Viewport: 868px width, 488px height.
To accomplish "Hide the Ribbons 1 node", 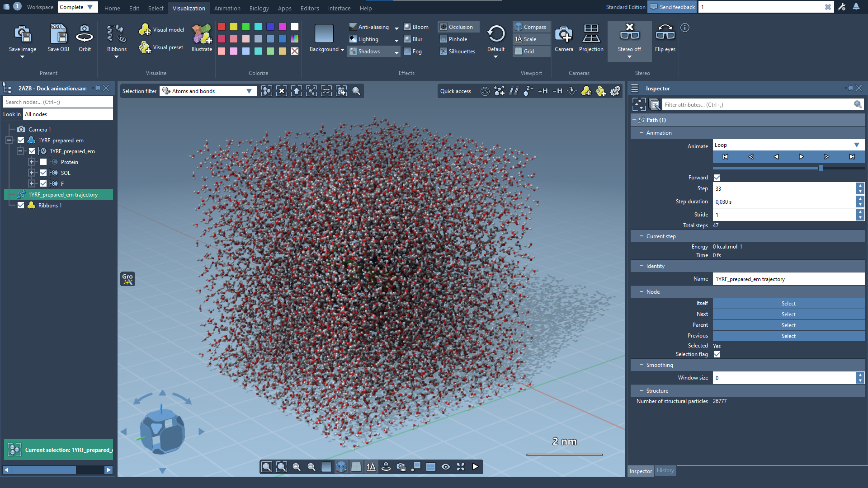I will [21, 206].
